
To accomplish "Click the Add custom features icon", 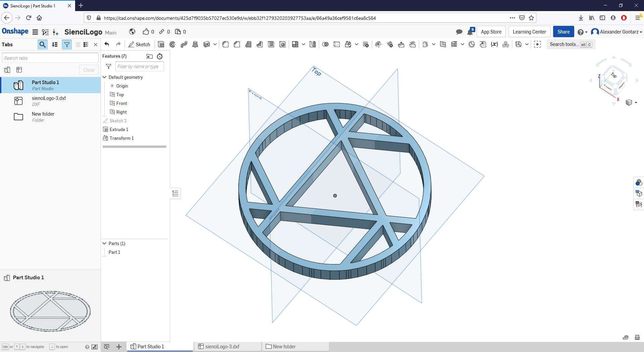I will point(537,44).
